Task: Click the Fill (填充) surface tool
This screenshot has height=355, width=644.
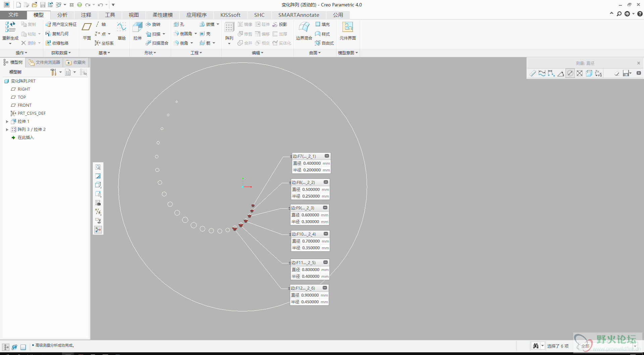Action: (323, 24)
